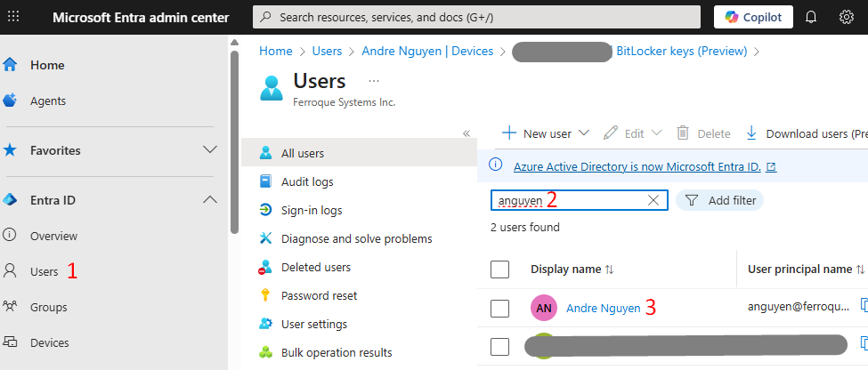The width and height of the screenshot is (868, 370).
Task: Open Groups in left sidebar
Action: click(49, 308)
